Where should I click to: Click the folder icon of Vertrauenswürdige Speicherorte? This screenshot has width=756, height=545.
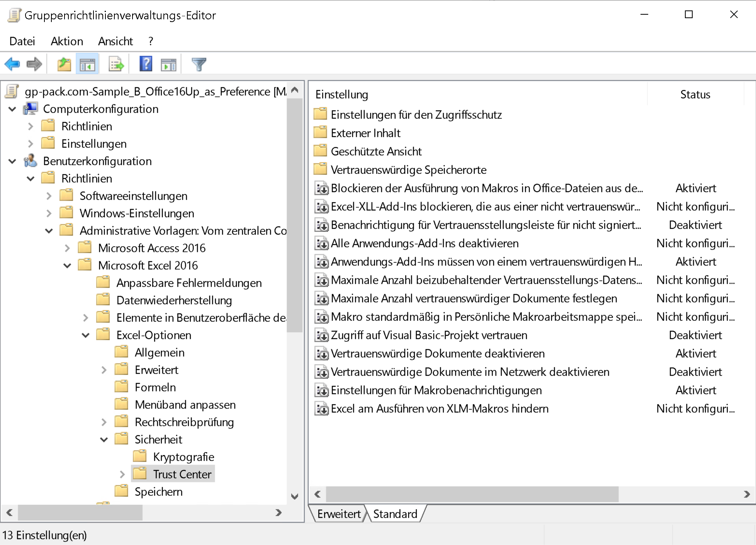click(x=320, y=169)
